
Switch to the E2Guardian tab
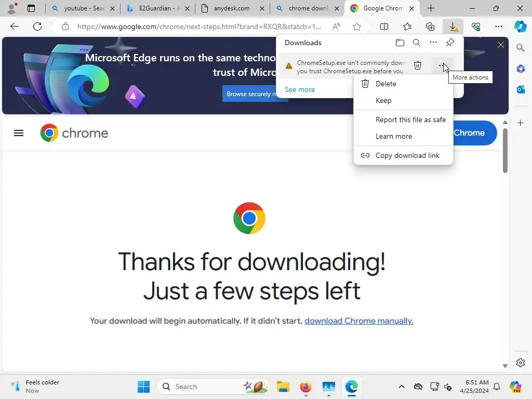[157, 8]
